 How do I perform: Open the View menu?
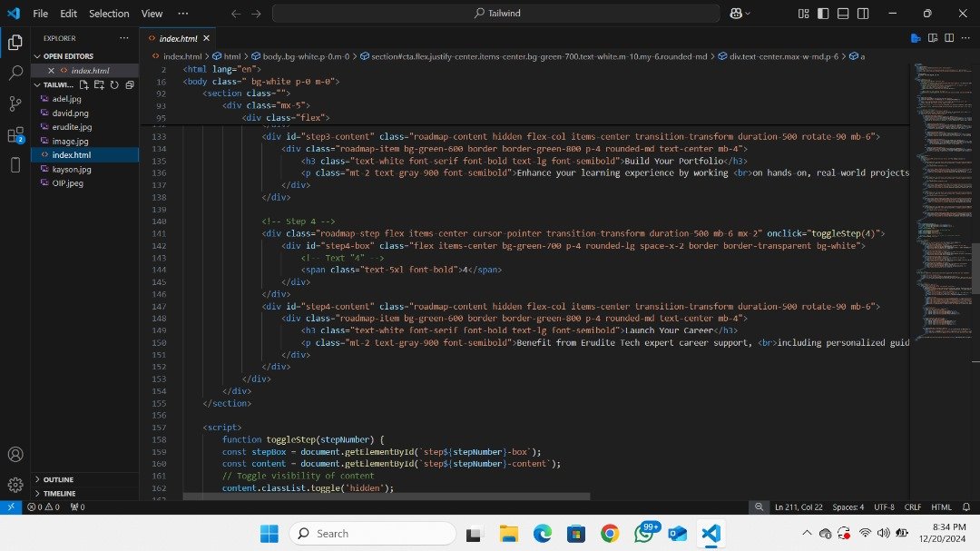coord(151,14)
